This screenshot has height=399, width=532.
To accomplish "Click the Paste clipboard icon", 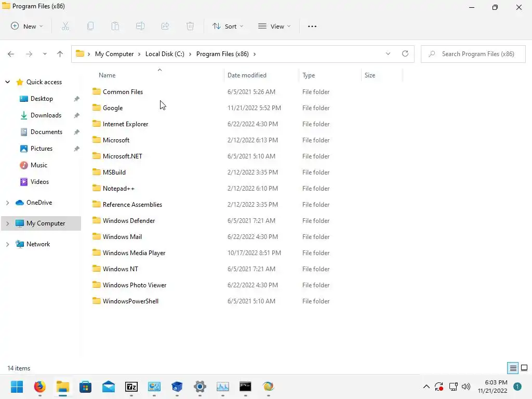I will point(115,26).
